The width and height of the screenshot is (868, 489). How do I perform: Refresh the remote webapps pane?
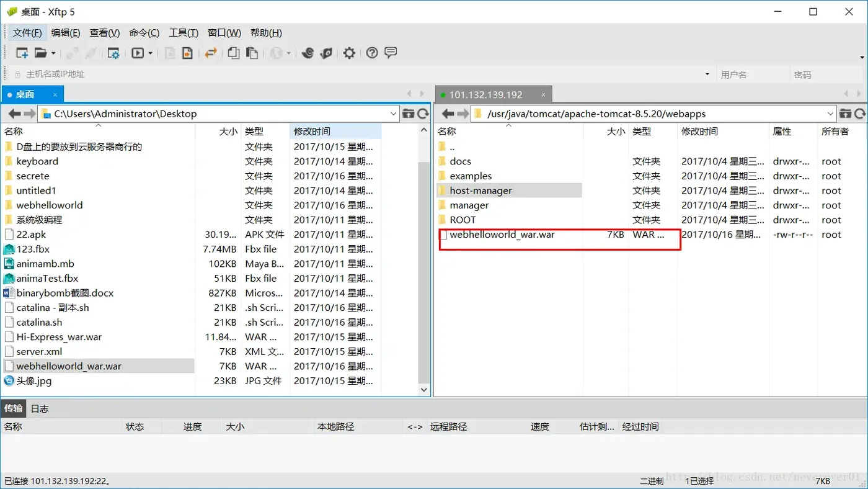click(x=860, y=114)
